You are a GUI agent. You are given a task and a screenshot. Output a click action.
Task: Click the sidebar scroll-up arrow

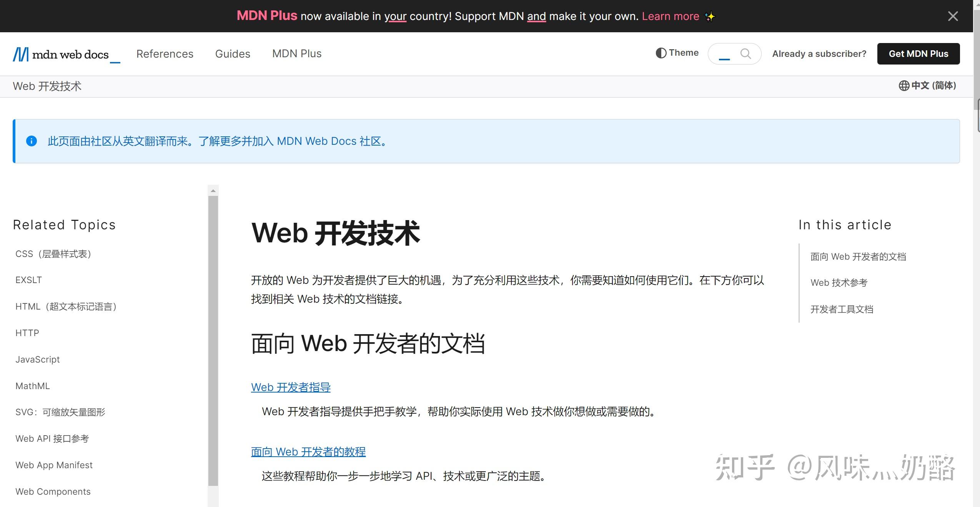point(213,191)
